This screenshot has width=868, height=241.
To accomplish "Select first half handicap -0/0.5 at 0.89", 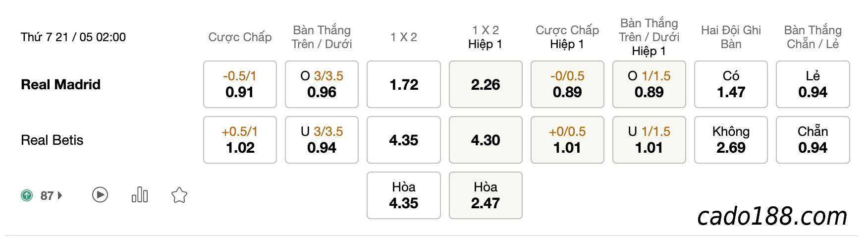I will pyautogui.click(x=567, y=84).
